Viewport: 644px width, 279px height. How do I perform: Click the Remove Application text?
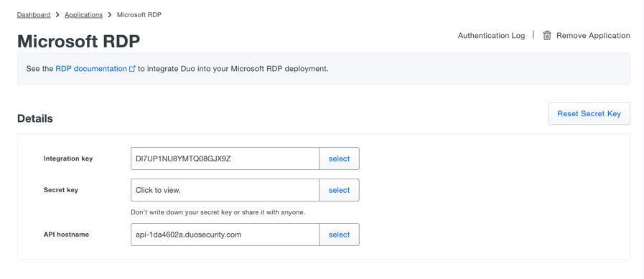[593, 36]
